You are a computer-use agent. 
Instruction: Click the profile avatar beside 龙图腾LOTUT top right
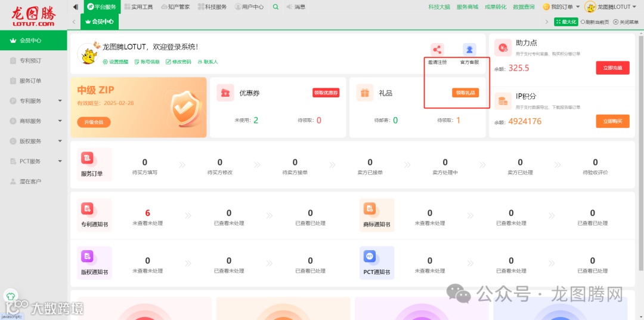pos(590,7)
